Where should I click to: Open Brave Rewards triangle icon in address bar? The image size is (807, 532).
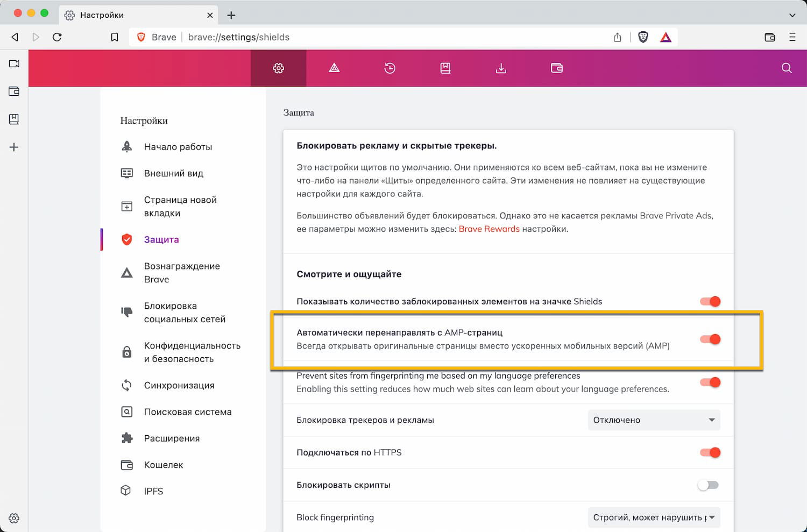(666, 37)
